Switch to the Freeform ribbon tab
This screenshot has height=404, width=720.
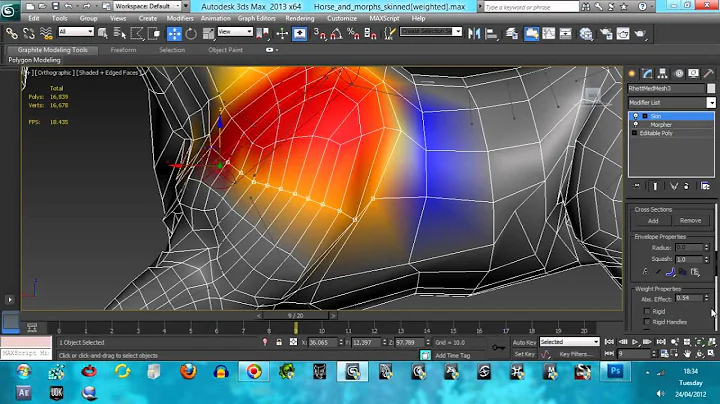pos(123,50)
